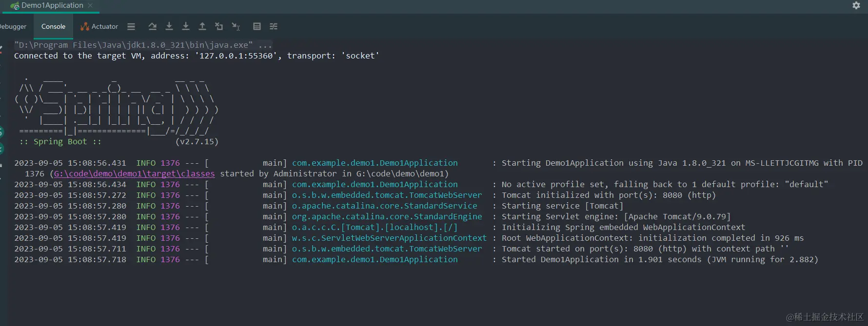Click the o.a.c.c.C.[Tomcat].[localhost].[/] logger name
868x326 pixels.
point(375,227)
